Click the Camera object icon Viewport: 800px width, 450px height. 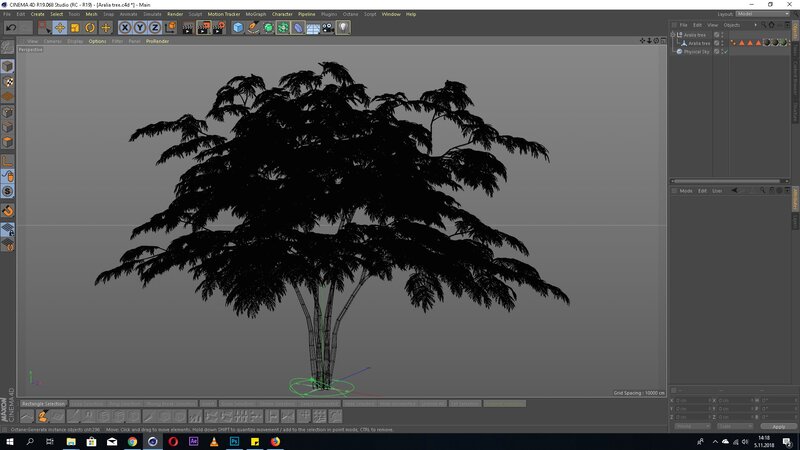pos(328,28)
